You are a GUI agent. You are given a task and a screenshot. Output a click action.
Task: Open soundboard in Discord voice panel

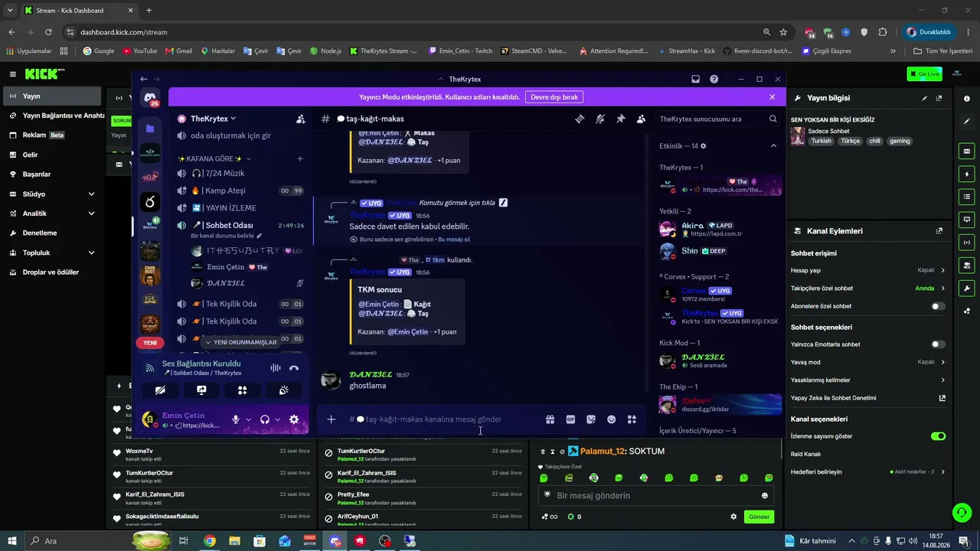tap(283, 390)
